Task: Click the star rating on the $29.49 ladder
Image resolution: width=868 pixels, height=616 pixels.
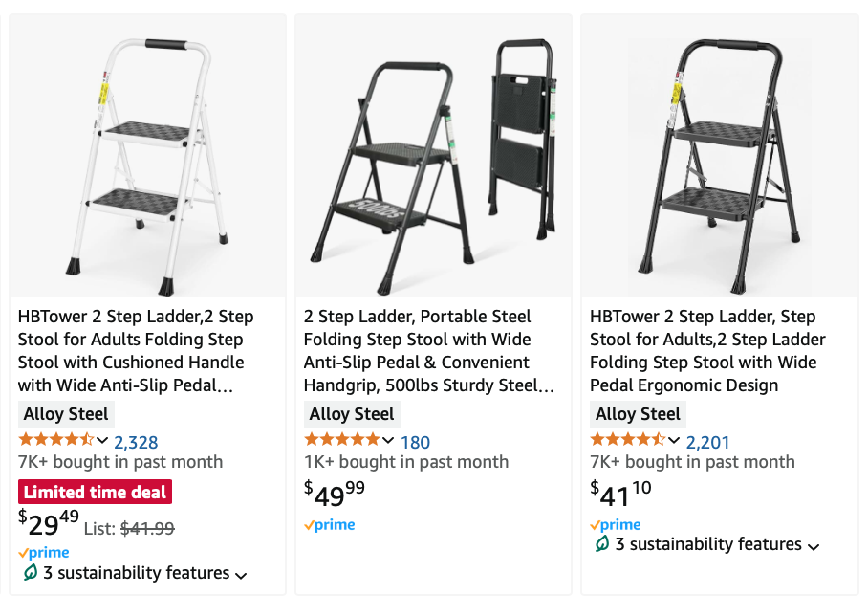Action: click(x=55, y=440)
